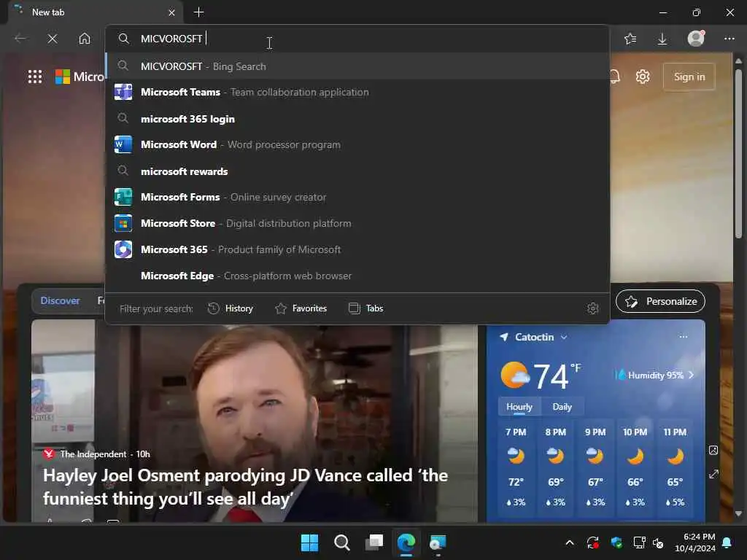
Task: Open the app launcher grid icon
Action: click(35, 77)
